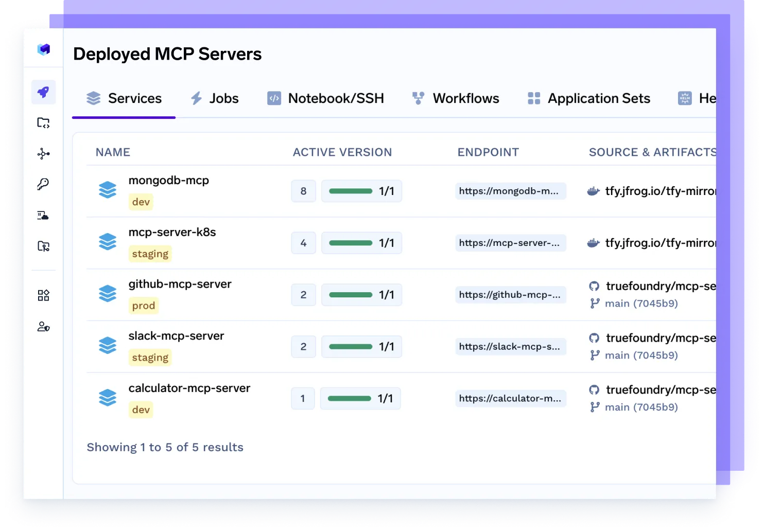Open the https://mongodb-m... endpoint link

511,191
